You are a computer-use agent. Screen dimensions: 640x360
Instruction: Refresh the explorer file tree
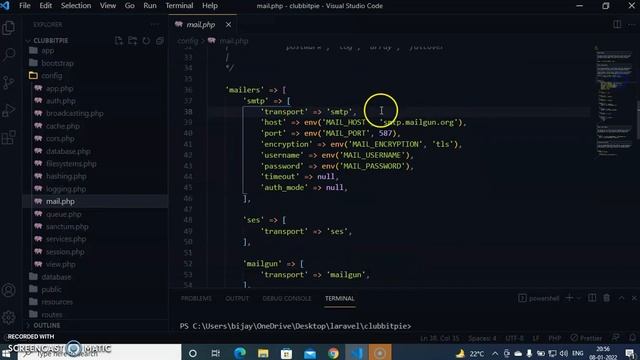[x=146, y=40]
